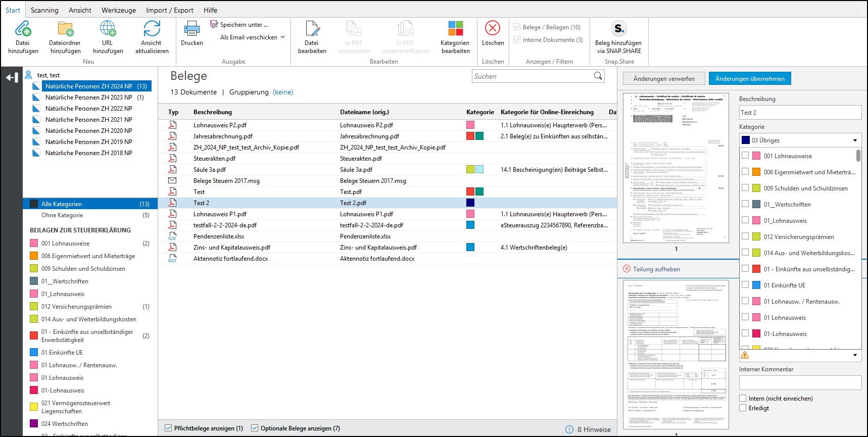868x437 pixels.
Task: Click the dark blue swatch in Test 2 row
Action: point(470,203)
